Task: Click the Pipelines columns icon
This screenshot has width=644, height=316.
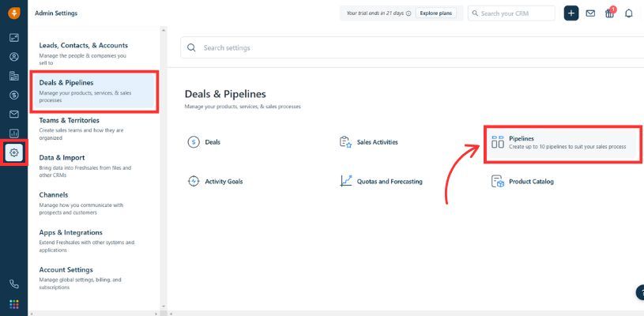Action: [x=497, y=142]
